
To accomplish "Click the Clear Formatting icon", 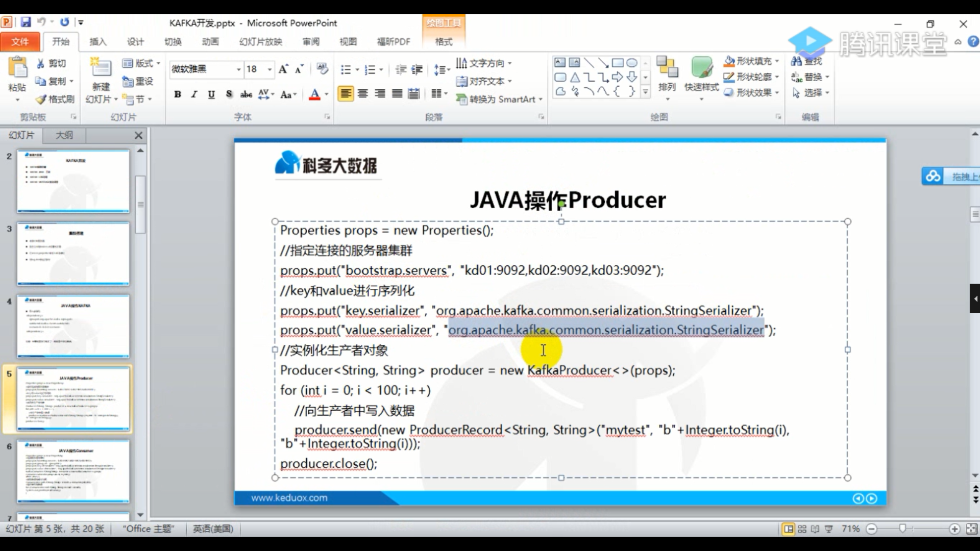I will point(322,68).
